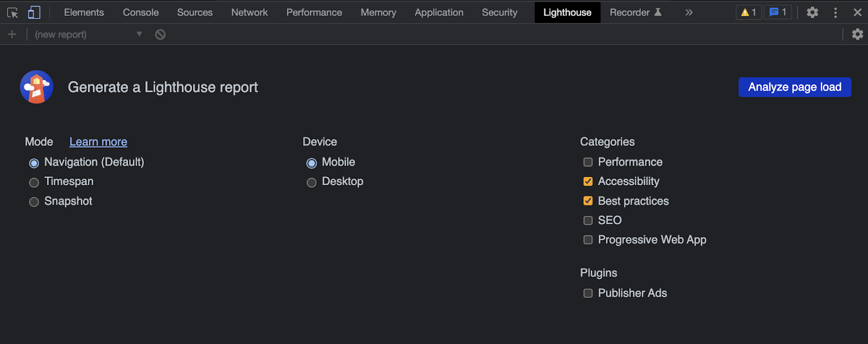The width and height of the screenshot is (868, 344).
Task: Open the issues message counter badge
Action: [x=778, y=12]
